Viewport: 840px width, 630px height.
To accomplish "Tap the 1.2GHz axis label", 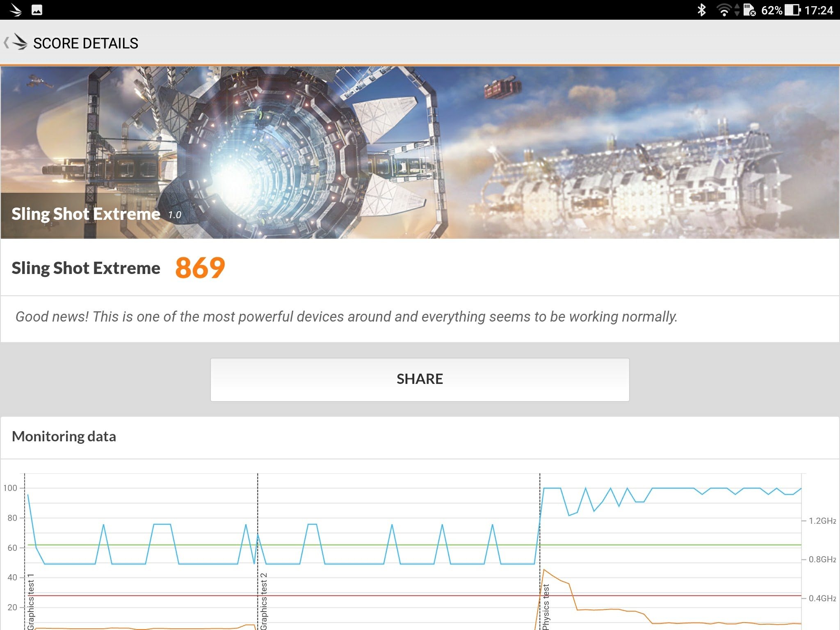I will click(x=822, y=521).
